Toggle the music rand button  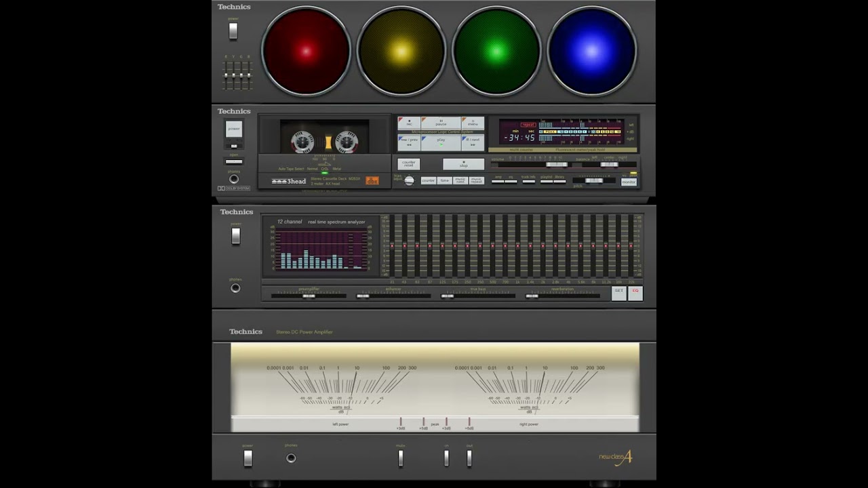[460, 180]
